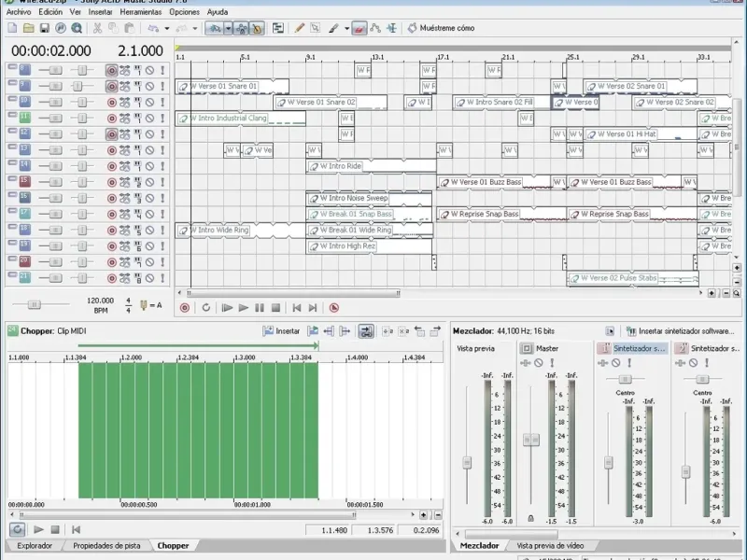747x560 pixels.
Task: Switch to the Propiedades de pista tab
Action: [x=106, y=545]
